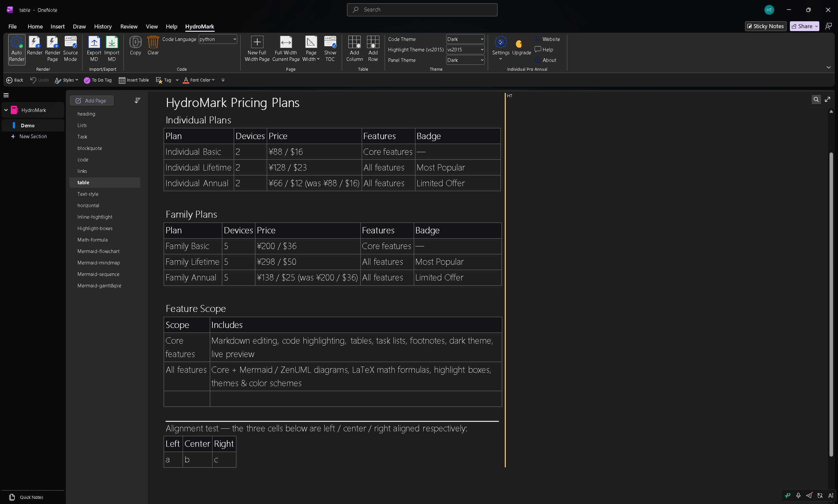Open the HT account avatar
The image size is (838, 504).
tap(769, 10)
